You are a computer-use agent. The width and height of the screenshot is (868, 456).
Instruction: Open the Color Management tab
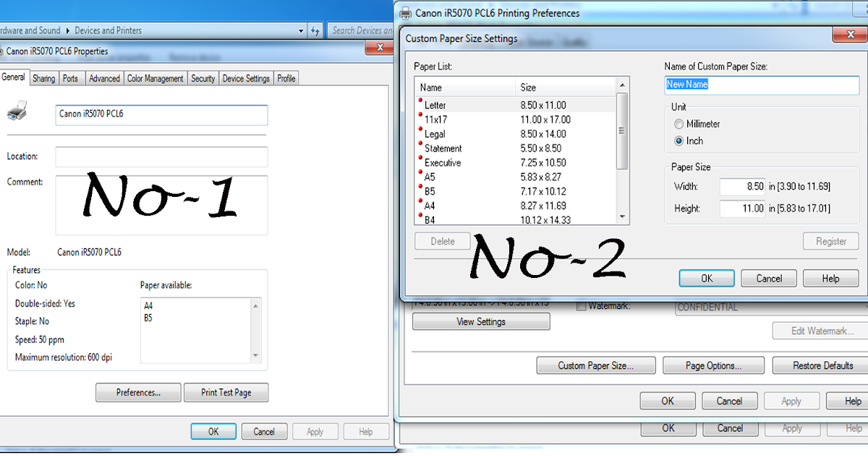click(x=155, y=78)
